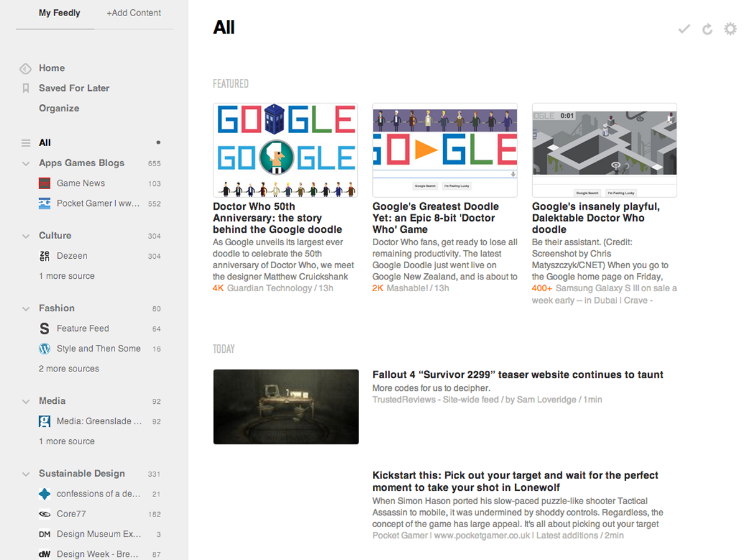Collapse the Media category
This screenshot has height=560, width=747.
[x=26, y=402]
